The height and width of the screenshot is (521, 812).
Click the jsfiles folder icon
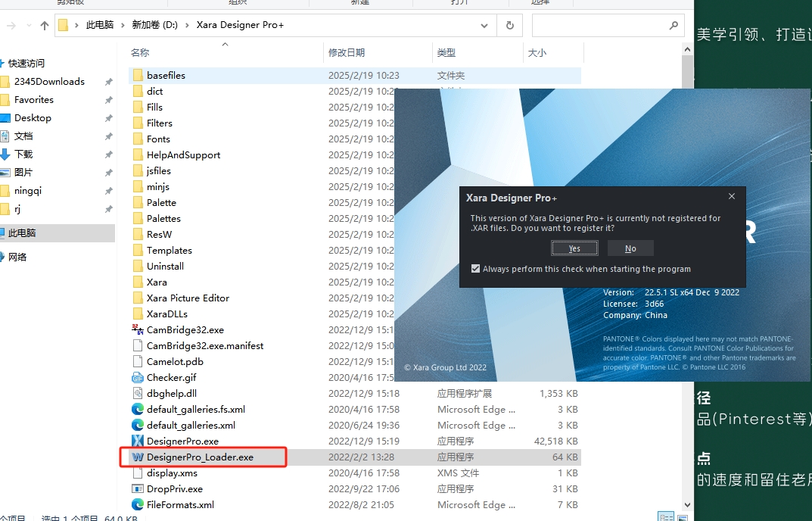pyautogui.click(x=138, y=170)
